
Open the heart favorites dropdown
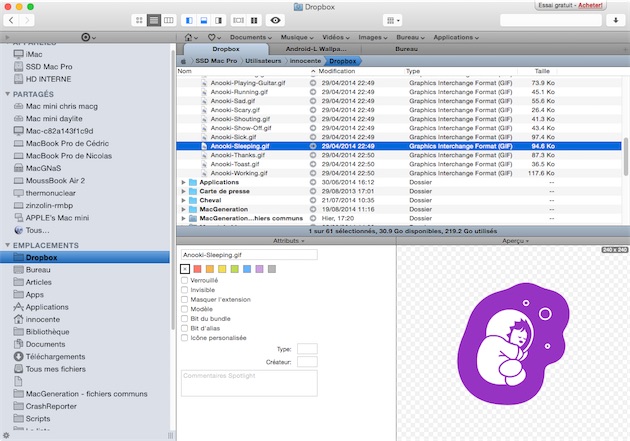click(x=214, y=37)
